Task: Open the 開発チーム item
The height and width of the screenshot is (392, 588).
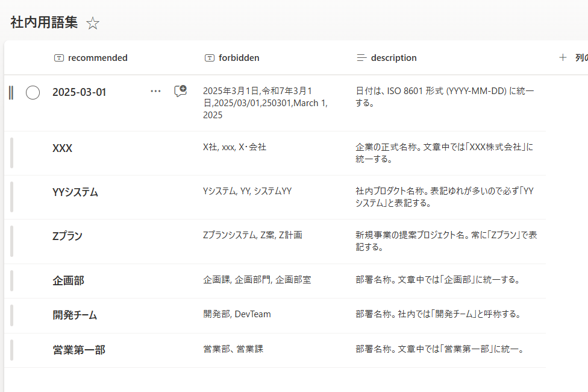Action: coord(75,315)
